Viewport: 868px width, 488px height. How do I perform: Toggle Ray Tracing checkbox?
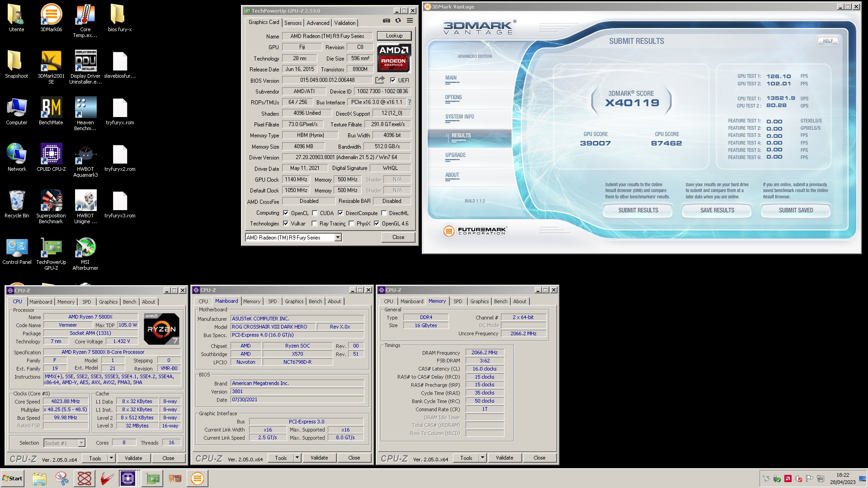click(314, 223)
